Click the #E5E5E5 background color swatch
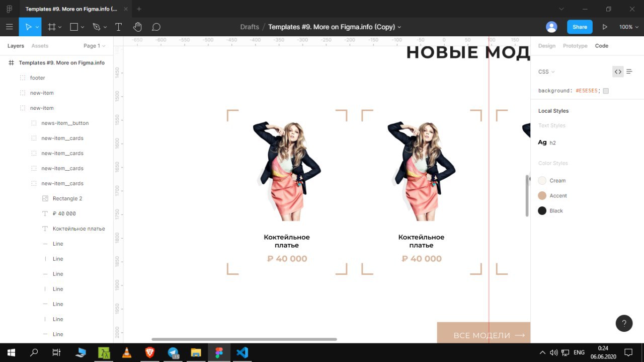Image resolution: width=644 pixels, height=362 pixels. [x=606, y=91]
